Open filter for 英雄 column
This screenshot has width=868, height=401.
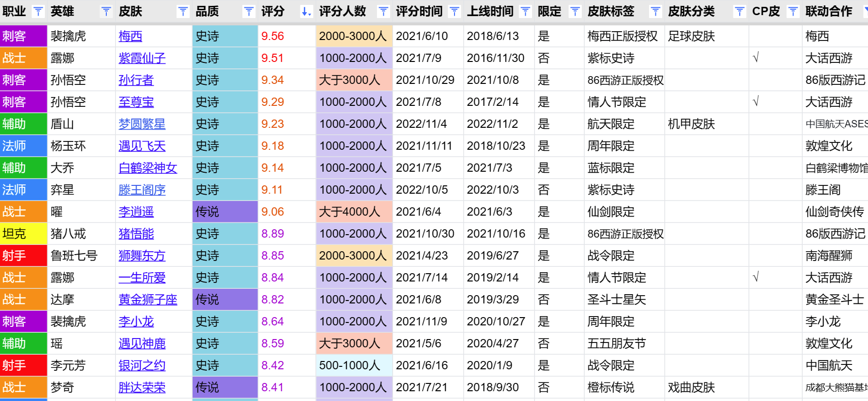click(106, 11)
